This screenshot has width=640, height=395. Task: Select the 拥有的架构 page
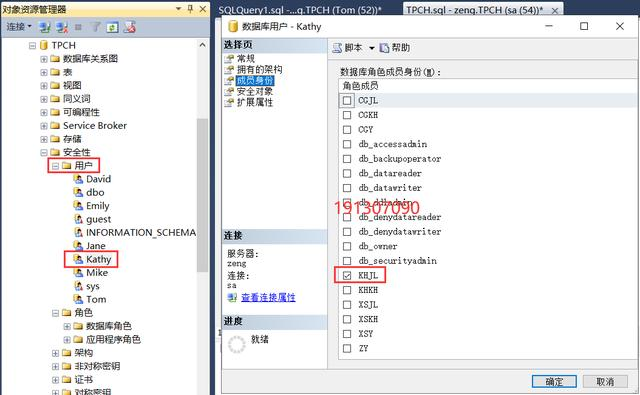tap(260, 69)
